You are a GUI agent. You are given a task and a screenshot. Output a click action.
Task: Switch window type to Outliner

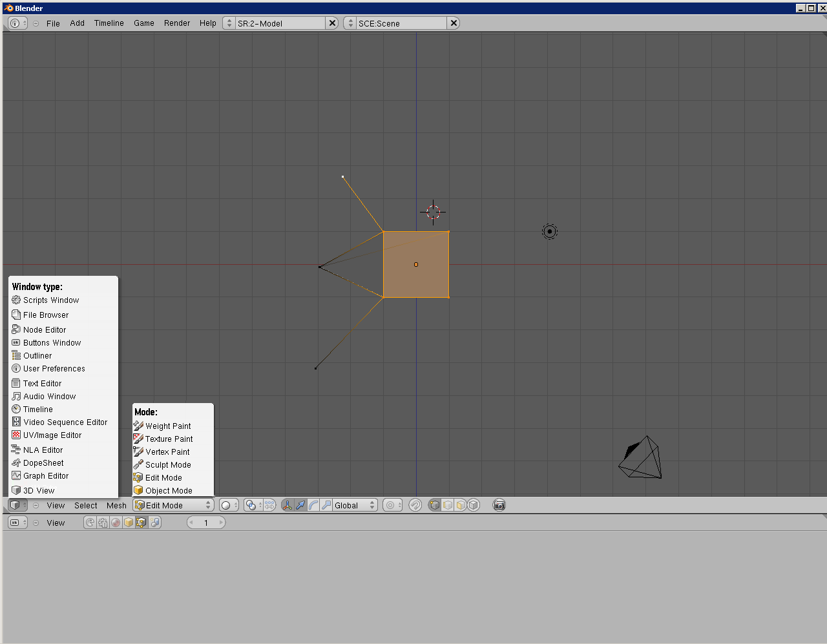(x=63, y=356)
